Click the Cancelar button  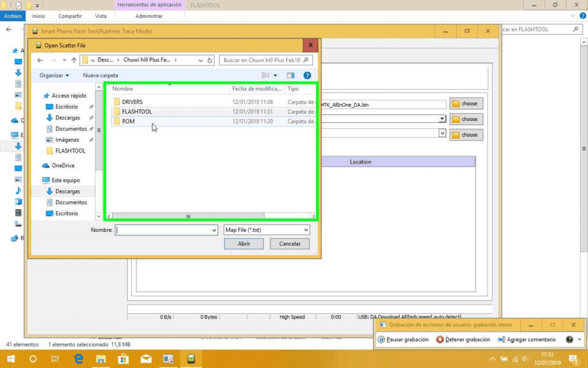tap(289, 244)
